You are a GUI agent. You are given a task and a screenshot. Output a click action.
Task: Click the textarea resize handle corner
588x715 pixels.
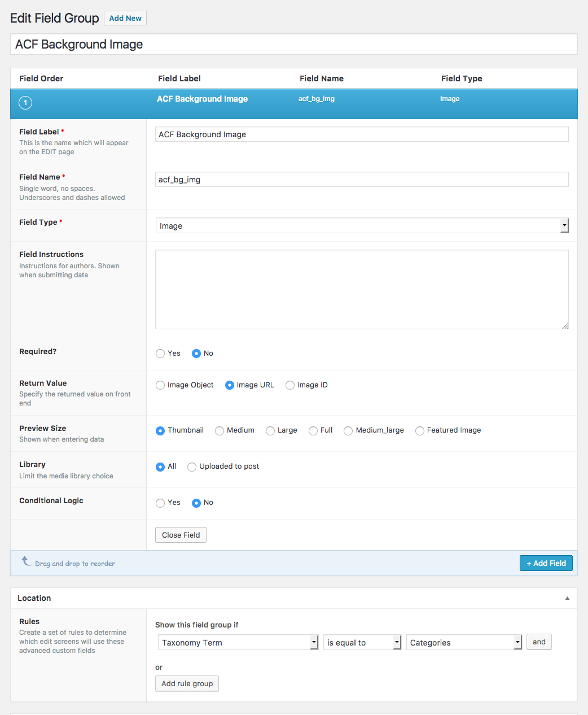pos(565,326)
